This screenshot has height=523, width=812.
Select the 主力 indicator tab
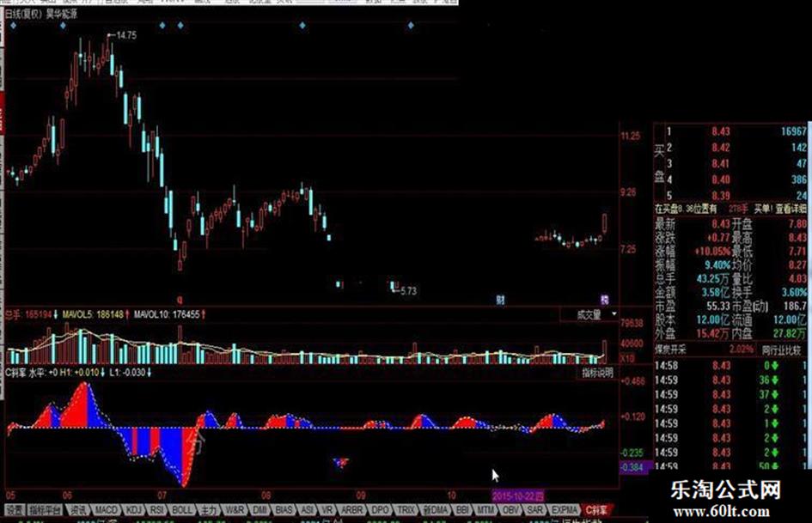click(x=208, y=510)
